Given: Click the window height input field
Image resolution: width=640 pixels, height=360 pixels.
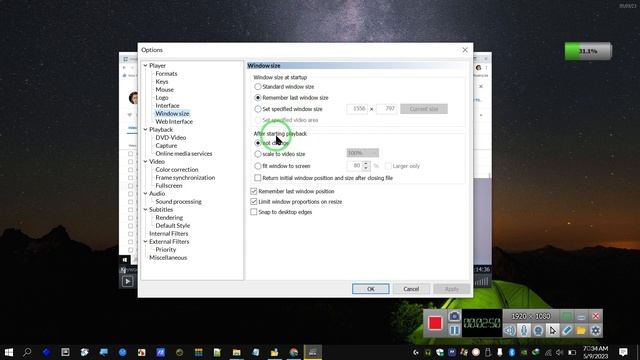Looking at the screenshot, I should [386, 109].
